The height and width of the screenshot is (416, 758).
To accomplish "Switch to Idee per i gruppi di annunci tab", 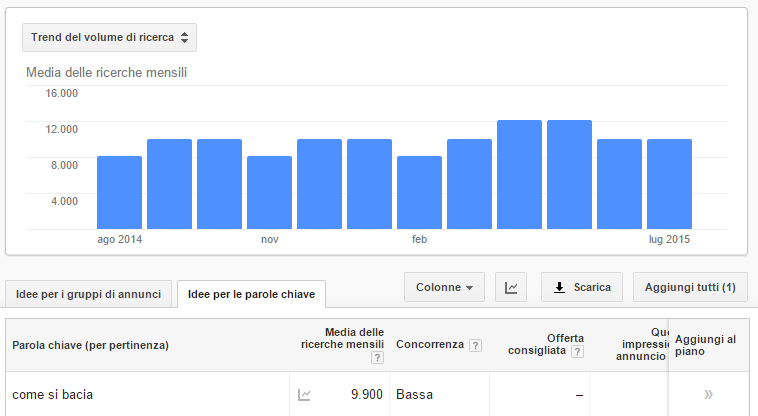I will (x=88, y=294).
